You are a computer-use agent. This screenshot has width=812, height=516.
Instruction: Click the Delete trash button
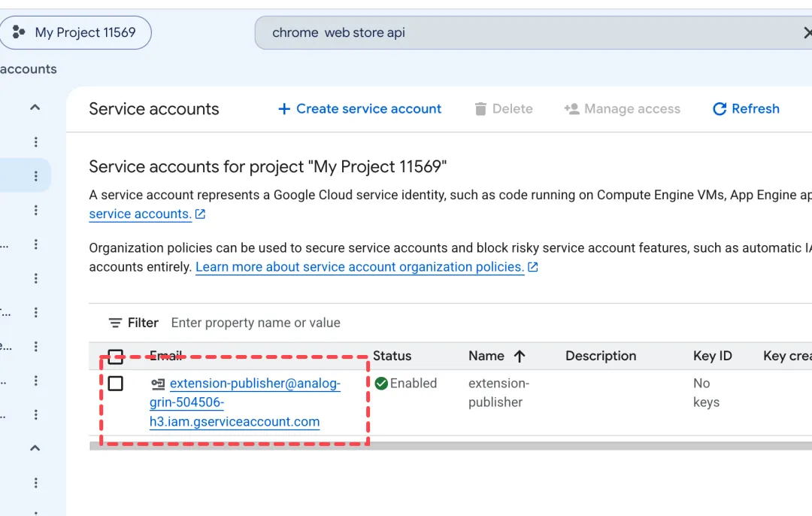[x=503, y=109]
